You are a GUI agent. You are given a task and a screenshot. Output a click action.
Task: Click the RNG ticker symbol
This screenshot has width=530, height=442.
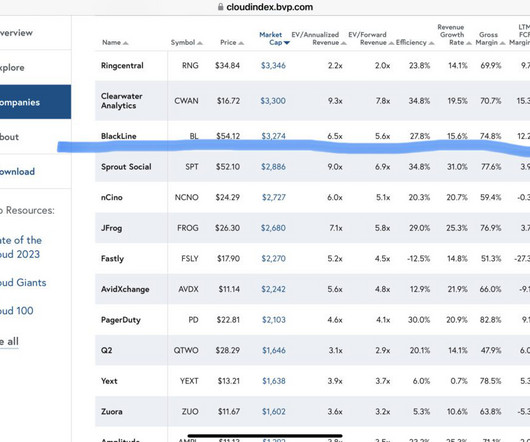pos(190,66)
